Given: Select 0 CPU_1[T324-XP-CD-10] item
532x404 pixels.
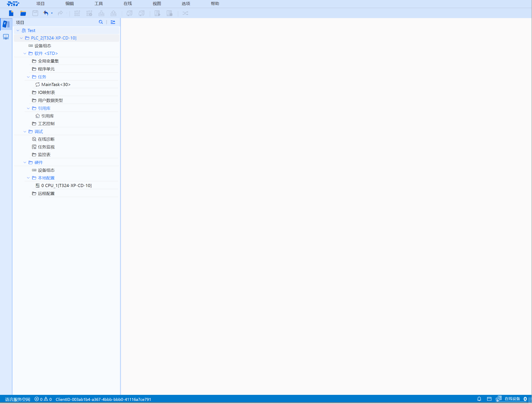Looking at the screenshot, I should point(66,185).
